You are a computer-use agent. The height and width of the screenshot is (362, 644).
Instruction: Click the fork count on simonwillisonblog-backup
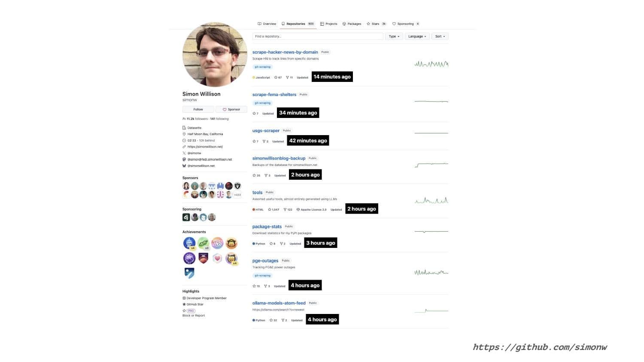267,175
